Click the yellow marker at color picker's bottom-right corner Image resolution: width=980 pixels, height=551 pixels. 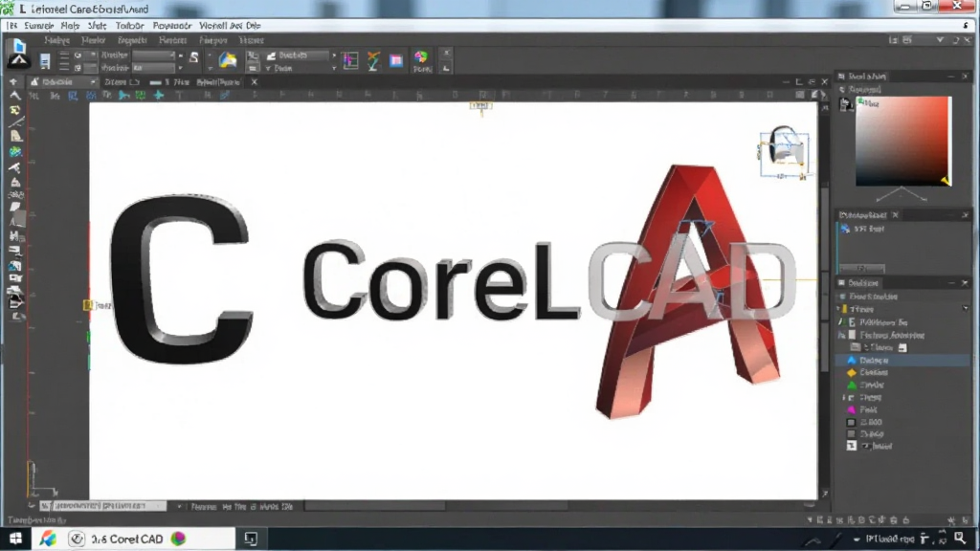[x=946, y=181]
